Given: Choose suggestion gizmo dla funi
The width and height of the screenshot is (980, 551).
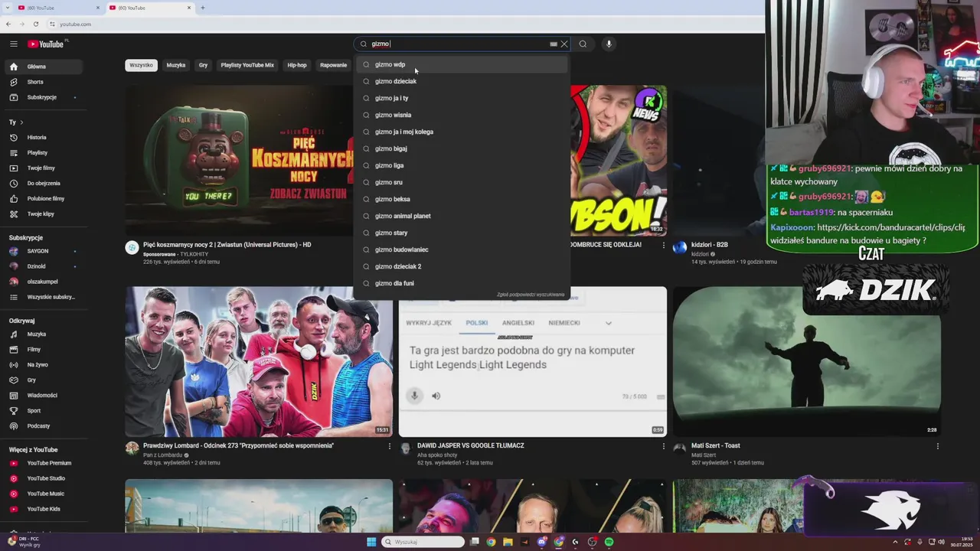Looking at the screenshot, I should coord(461,283).
